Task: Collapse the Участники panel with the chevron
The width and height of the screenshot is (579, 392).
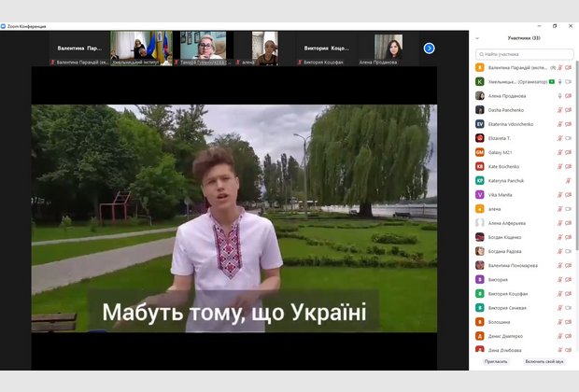Action: (x=478, y=38)
